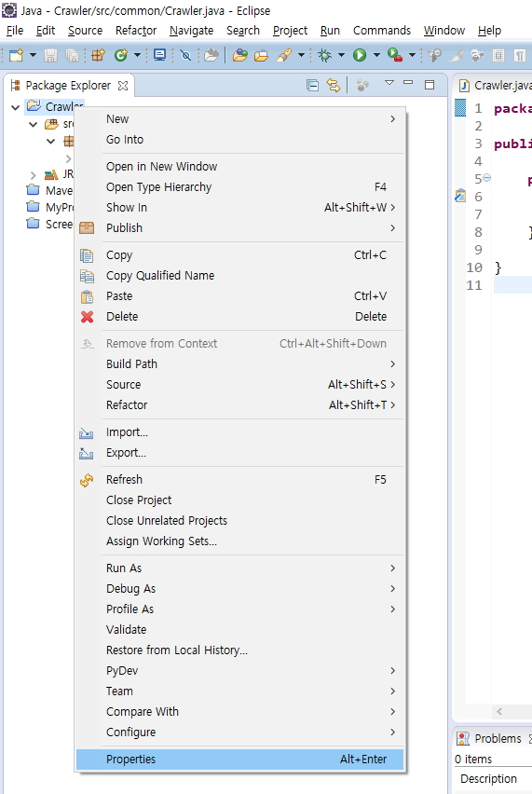Choose Export... from the context menu
Viewport: 532px width, 794px height.
[x=240, y=453]
